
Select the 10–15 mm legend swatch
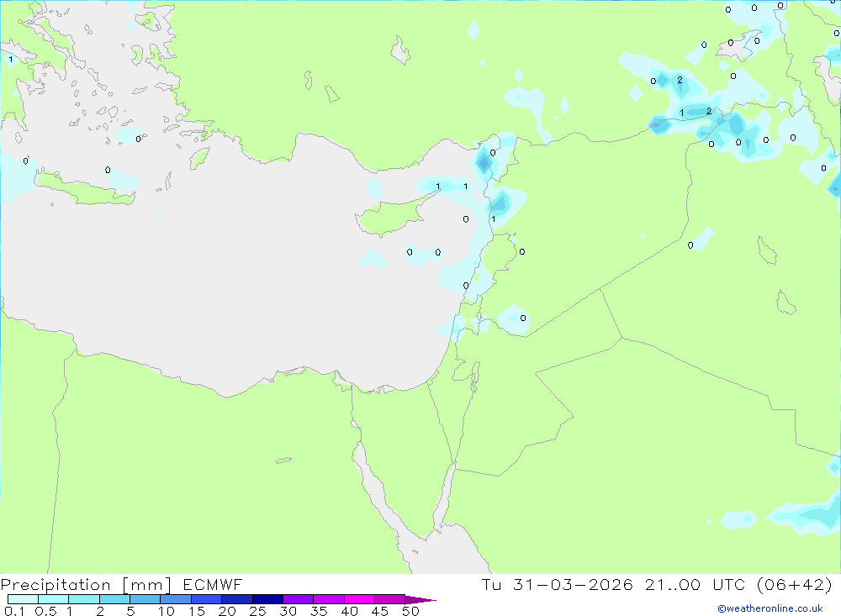[x=176, y=599]
